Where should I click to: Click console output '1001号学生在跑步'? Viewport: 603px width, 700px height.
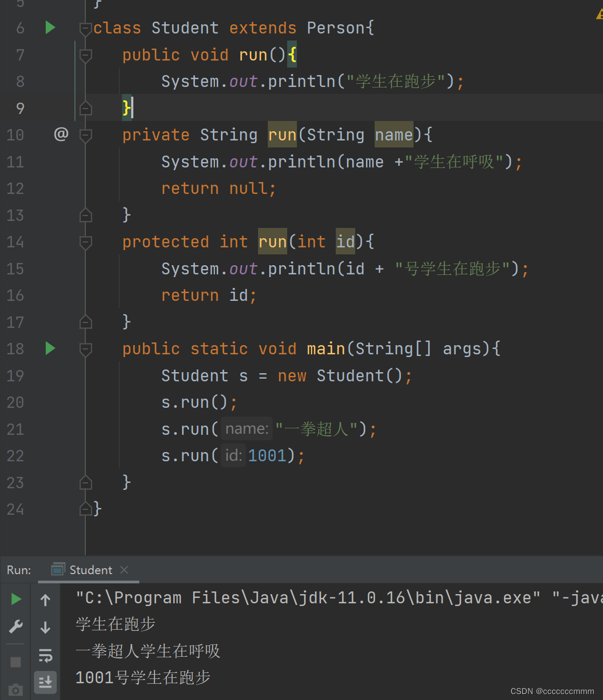pyautogui.click(x=143, y=677)
